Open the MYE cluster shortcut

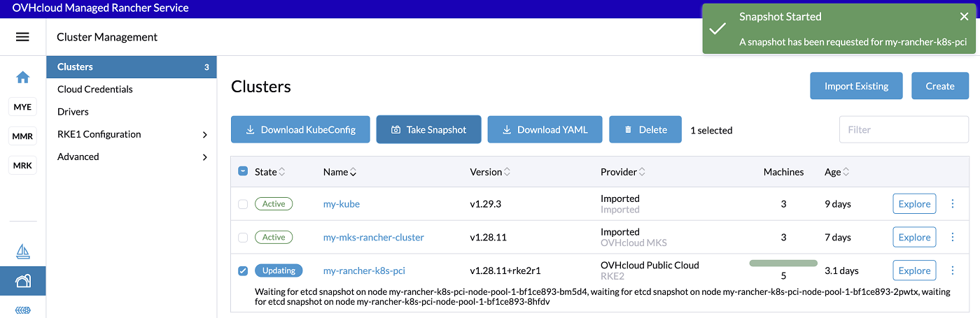click(23, 107)
